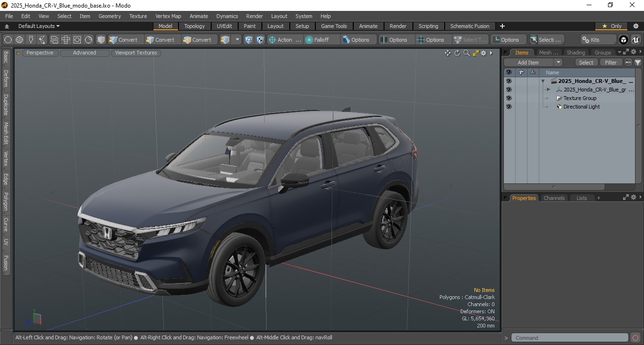Viewport: 644px width, 345px height.
Task: Open the Polygon vertical sidebar tab
Action: point(6,201)
